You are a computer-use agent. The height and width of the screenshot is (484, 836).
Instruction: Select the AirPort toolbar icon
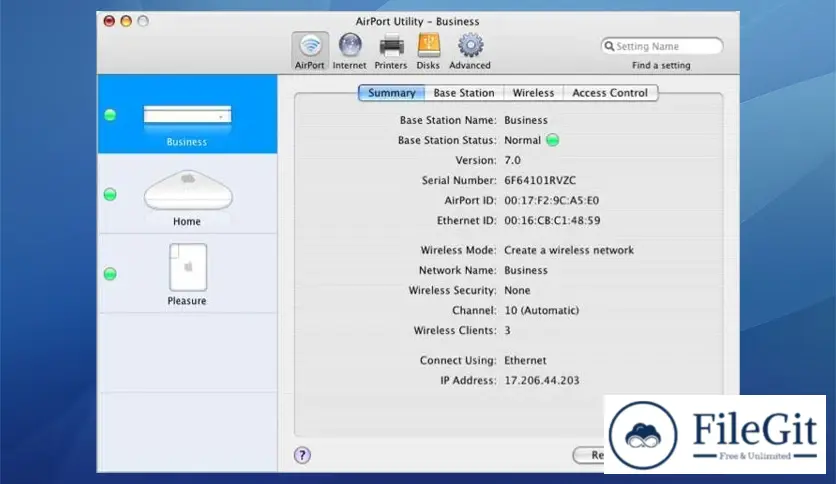tap(310, 51)
